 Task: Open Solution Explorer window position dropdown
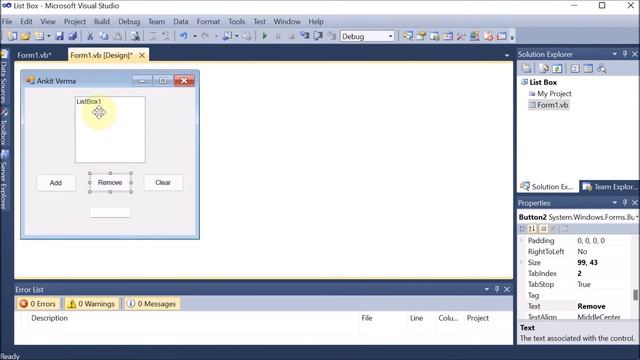point(614,54)
